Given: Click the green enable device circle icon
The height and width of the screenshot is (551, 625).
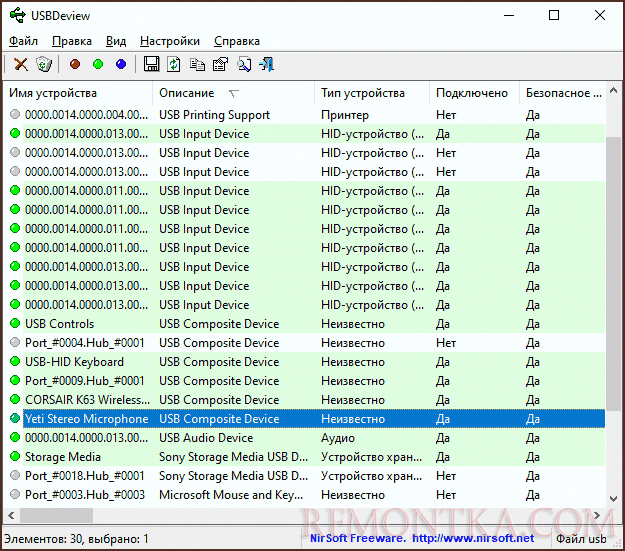Looking at the screenshot, I should (98, 64).
